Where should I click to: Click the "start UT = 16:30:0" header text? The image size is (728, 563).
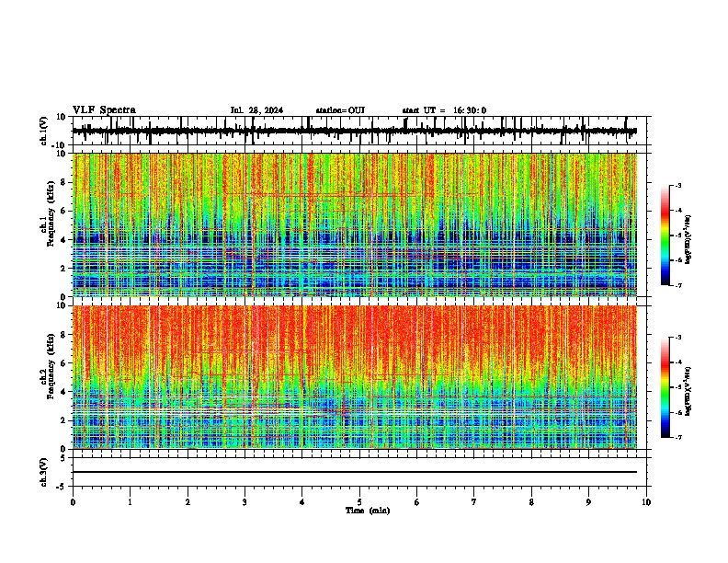coord(444,110)
